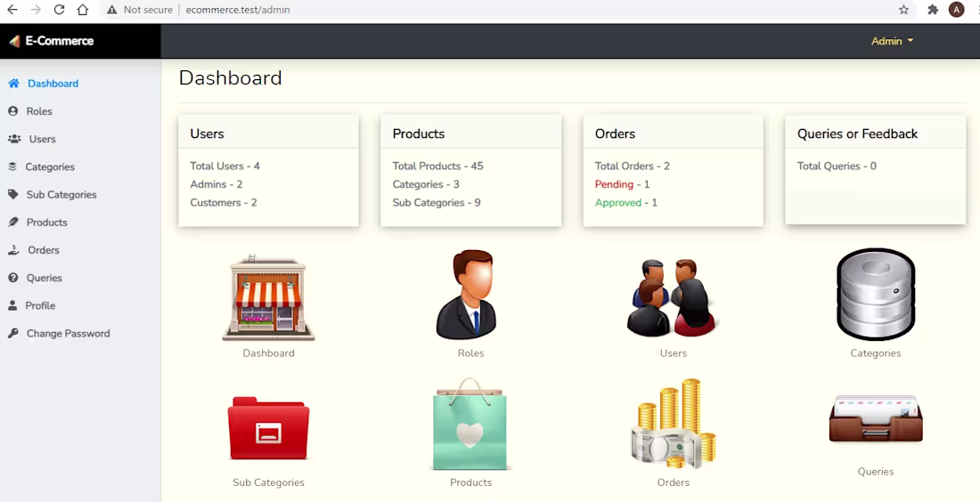Click the red Pending order status
Screen dimensions: 980x502
click(615, 184)
